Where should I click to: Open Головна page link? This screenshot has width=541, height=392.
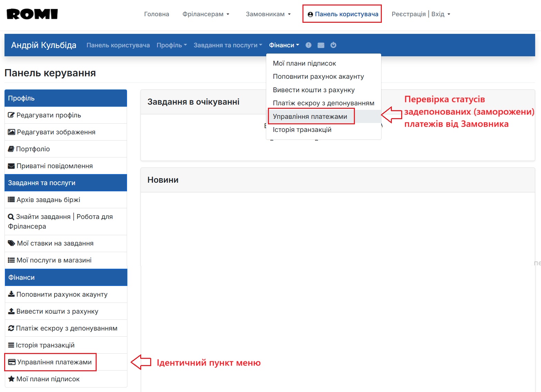coord(156,14)
